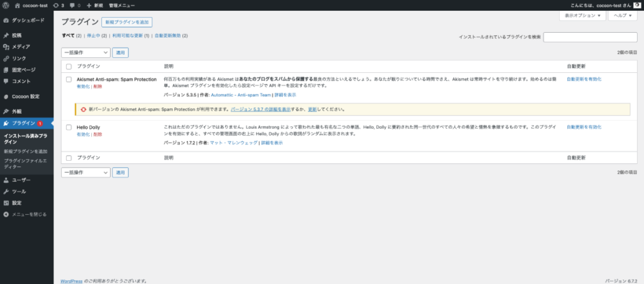
Task: Click the リンク chain icon
Action: pos(6,58)
